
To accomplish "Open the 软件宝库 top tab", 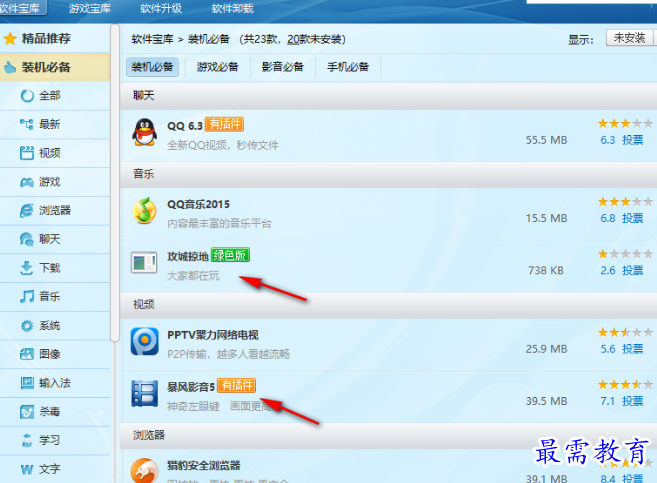I will pos(20,8).
